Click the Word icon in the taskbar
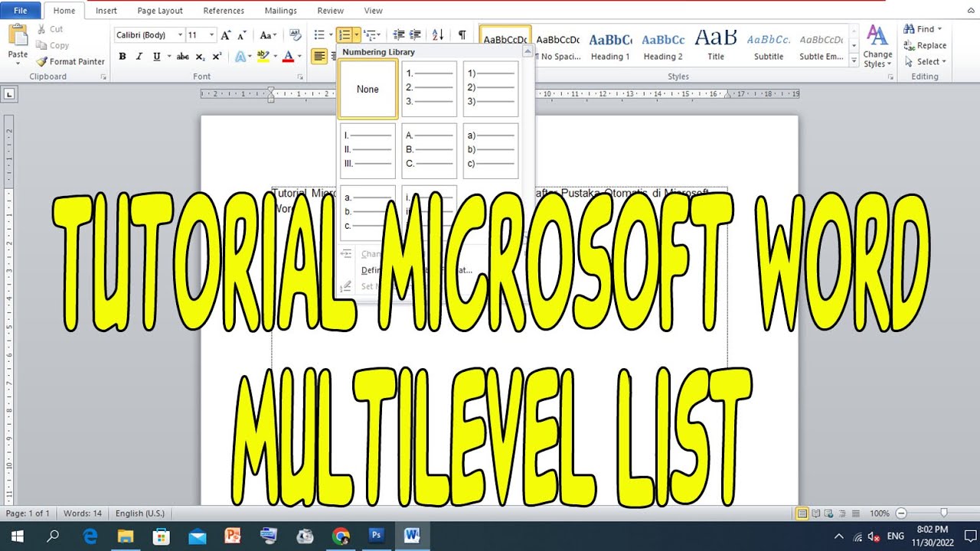This screenshot has width=980, height=551. click(x=412, y=536)
